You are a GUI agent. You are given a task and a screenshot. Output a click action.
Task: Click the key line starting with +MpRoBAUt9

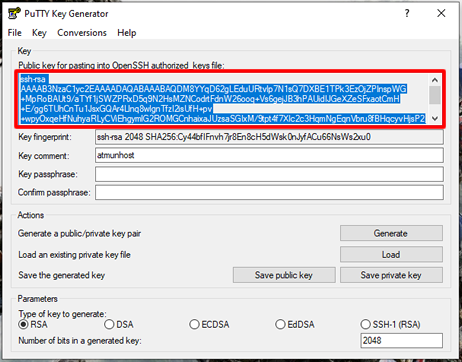[x=210, y=99]
